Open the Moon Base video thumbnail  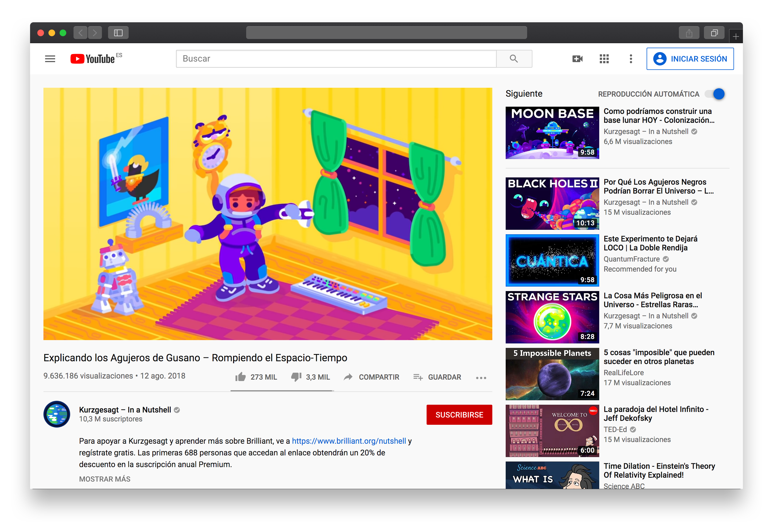point(552,133)
